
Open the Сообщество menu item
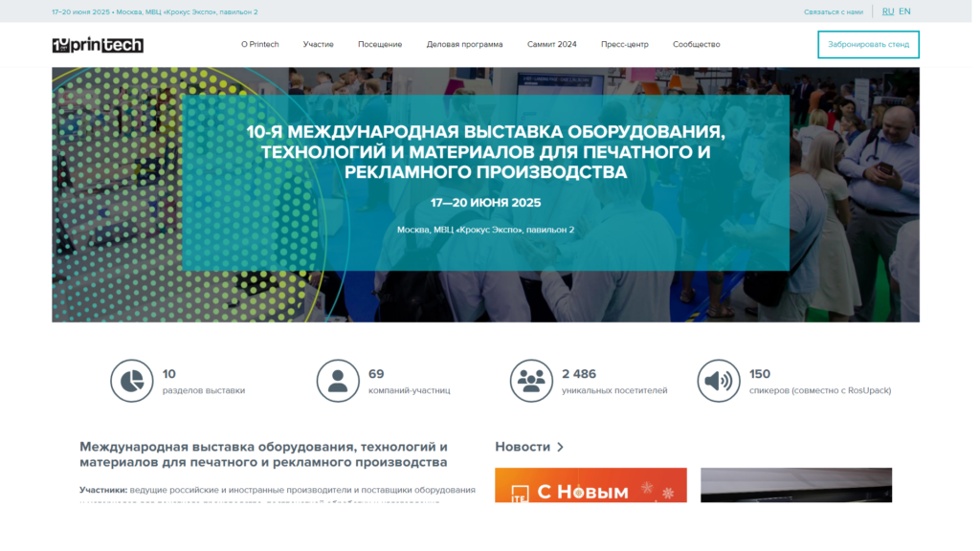[696, 45]
